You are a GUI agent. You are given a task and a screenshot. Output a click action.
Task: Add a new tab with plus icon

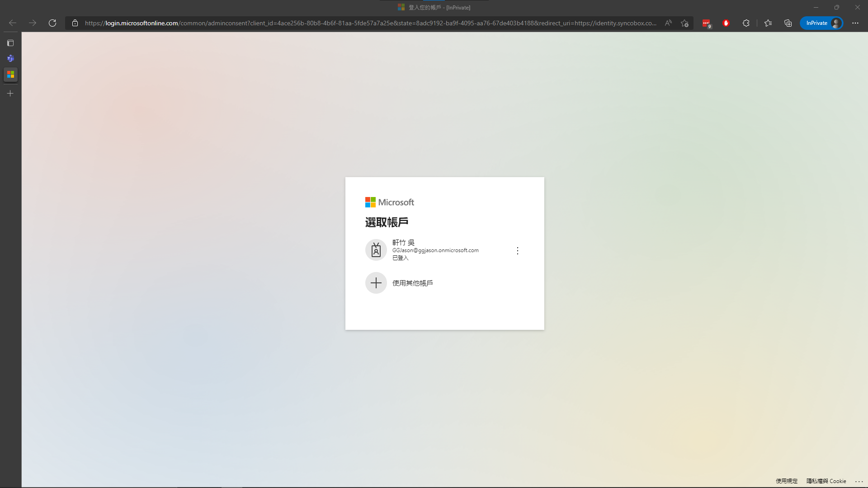[10, 94]
